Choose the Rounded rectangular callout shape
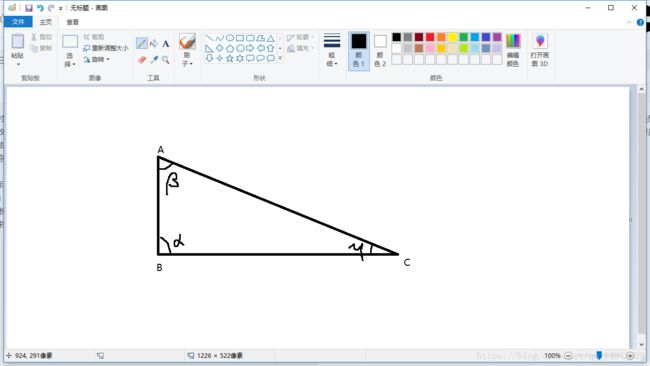 (250, 58)
